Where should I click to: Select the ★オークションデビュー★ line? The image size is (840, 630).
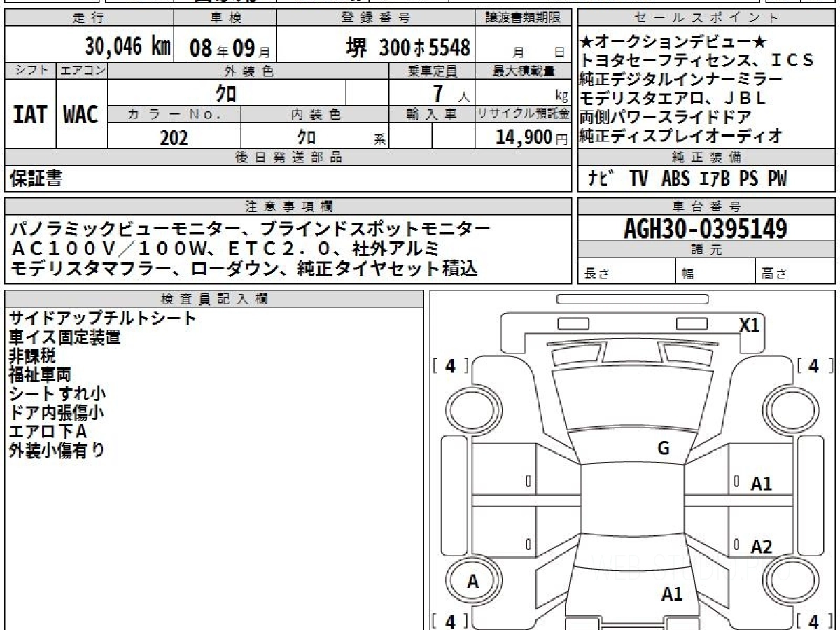click(x=674, y=43)
